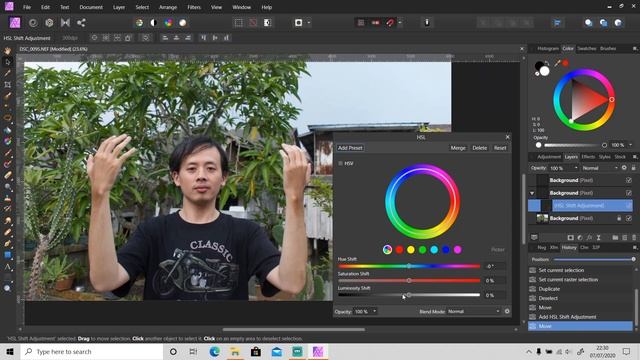The image size is (640, 360).
Task: Click the Mask Layer icon in Layers panel
Action: click(571, 238)
